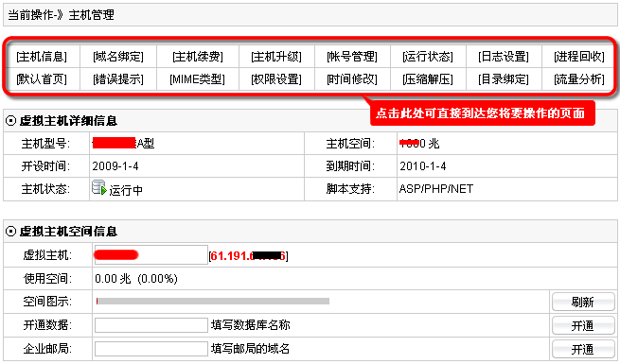
Task: Open the 默认首页 settings
Action: point(42,79)
